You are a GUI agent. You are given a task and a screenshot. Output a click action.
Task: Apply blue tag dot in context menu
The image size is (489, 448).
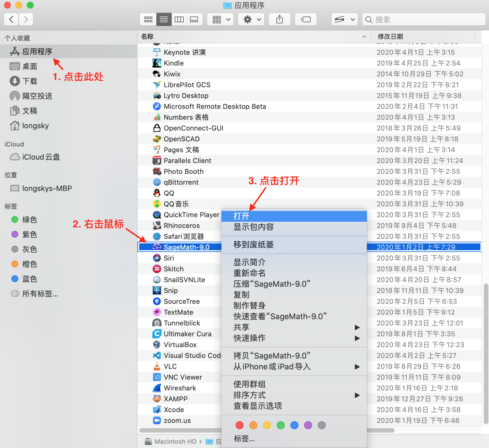(x=294, y=425)
